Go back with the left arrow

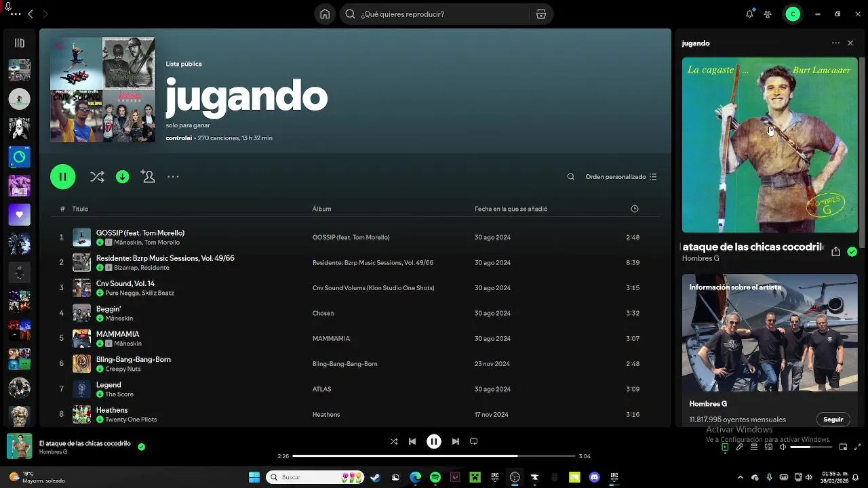coord(30,14)
